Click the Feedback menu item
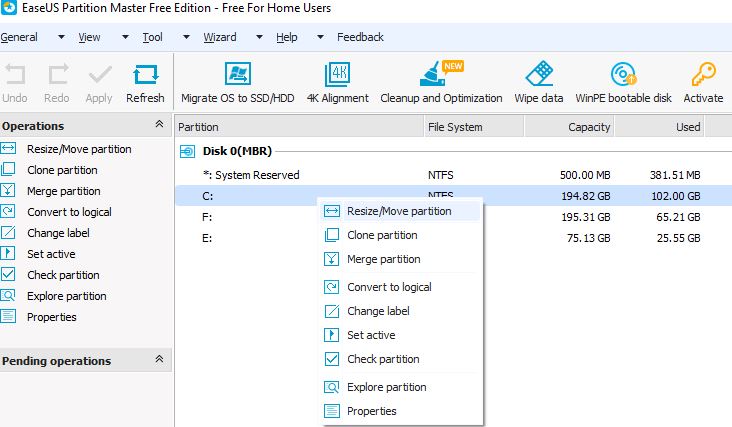Viewport: 732px width, 427px height. 360,37
